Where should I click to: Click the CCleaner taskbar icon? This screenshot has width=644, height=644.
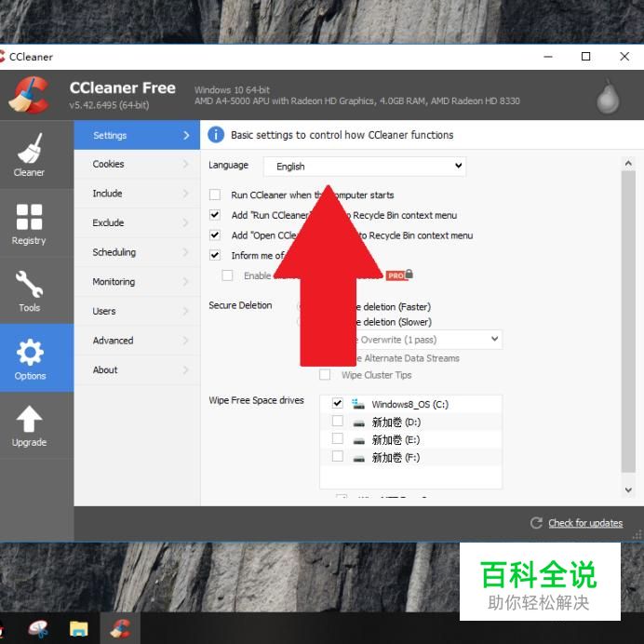pos(120,629)
